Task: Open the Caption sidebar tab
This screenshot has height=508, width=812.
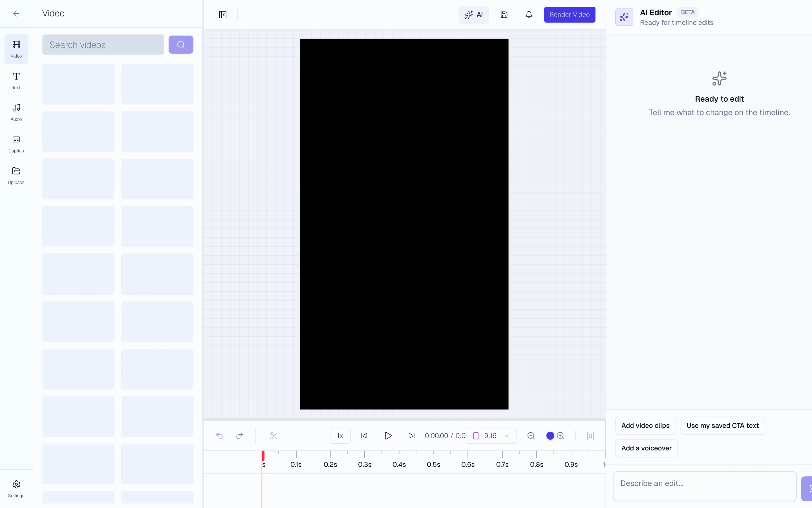Action: [16, 144]
